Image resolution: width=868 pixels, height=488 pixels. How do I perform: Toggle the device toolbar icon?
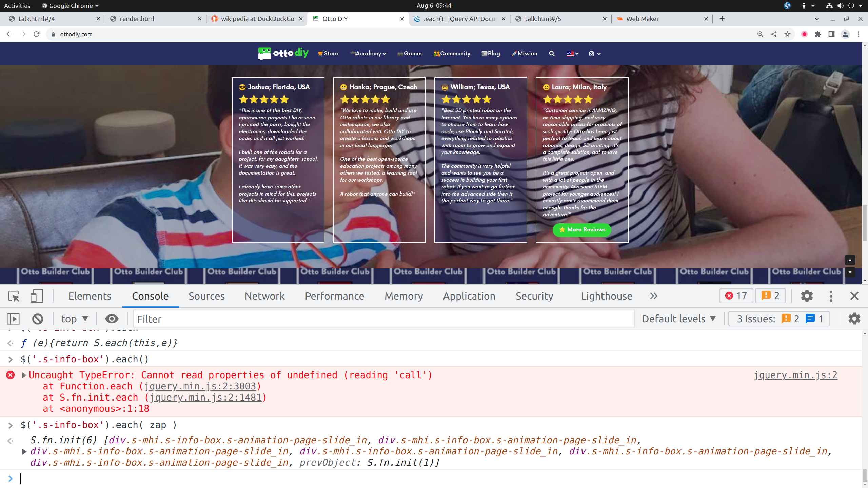click(37, 296)
